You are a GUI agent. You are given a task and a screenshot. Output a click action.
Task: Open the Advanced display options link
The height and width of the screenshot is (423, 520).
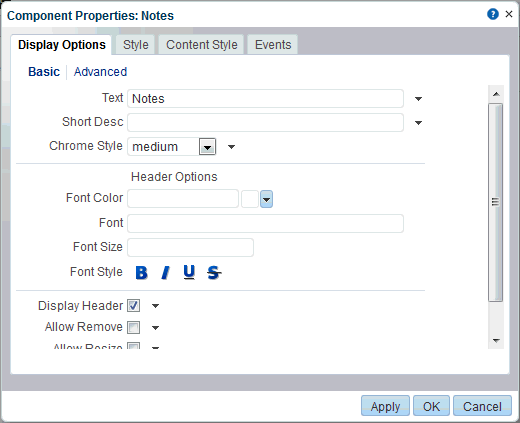pyautogui.click(x=100, y=72)
